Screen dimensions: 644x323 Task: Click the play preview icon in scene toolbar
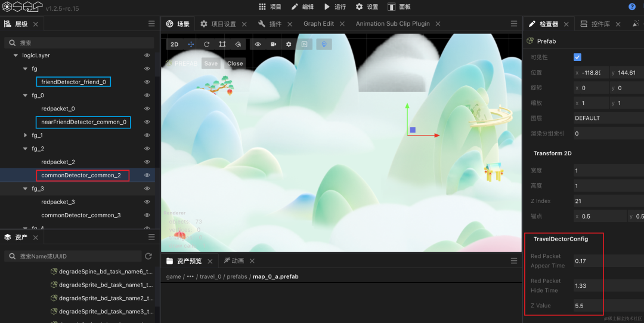pos(304,44)
